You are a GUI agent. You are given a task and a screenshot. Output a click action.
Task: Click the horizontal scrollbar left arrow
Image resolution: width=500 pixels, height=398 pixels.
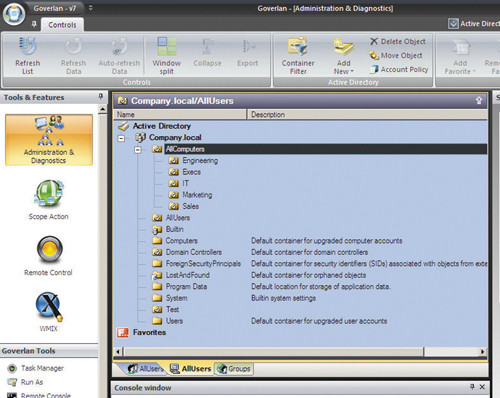(118, 352)
